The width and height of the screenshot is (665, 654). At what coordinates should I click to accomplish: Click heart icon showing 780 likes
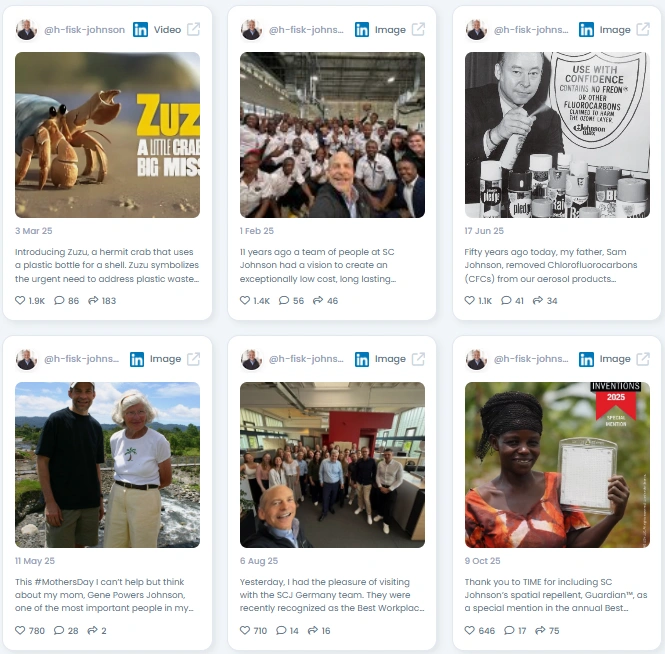click(x=20, y=630)
